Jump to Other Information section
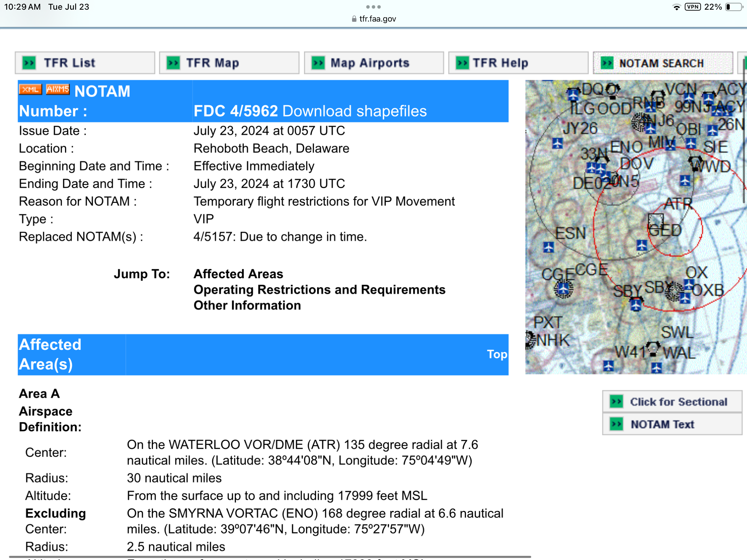The width and height of the screenshot is (747, 560). tap(247, 305)
